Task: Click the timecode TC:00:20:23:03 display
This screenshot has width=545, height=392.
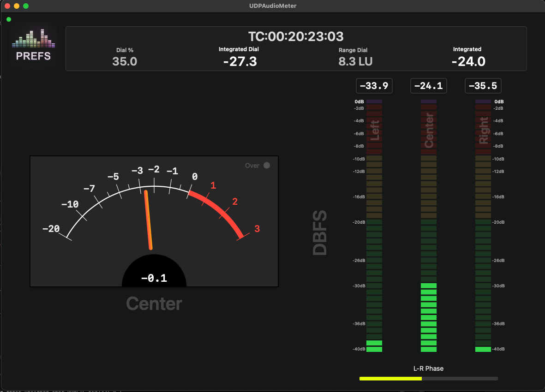Action: coord(296,36)
